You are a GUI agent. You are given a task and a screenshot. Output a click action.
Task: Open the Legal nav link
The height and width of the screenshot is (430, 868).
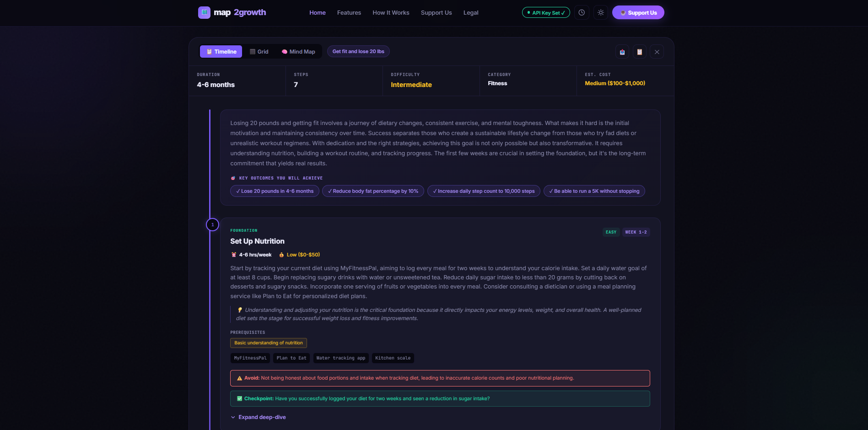tap(471, 13)
